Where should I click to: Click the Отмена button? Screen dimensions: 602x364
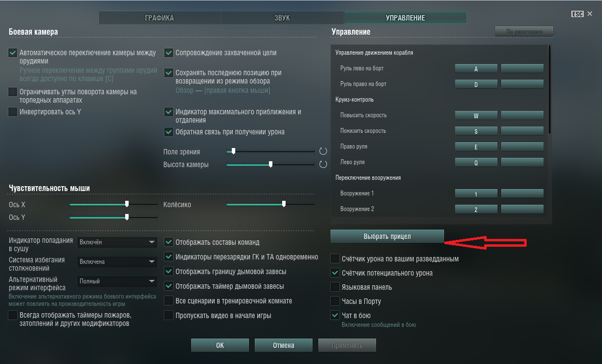point(284,345)
